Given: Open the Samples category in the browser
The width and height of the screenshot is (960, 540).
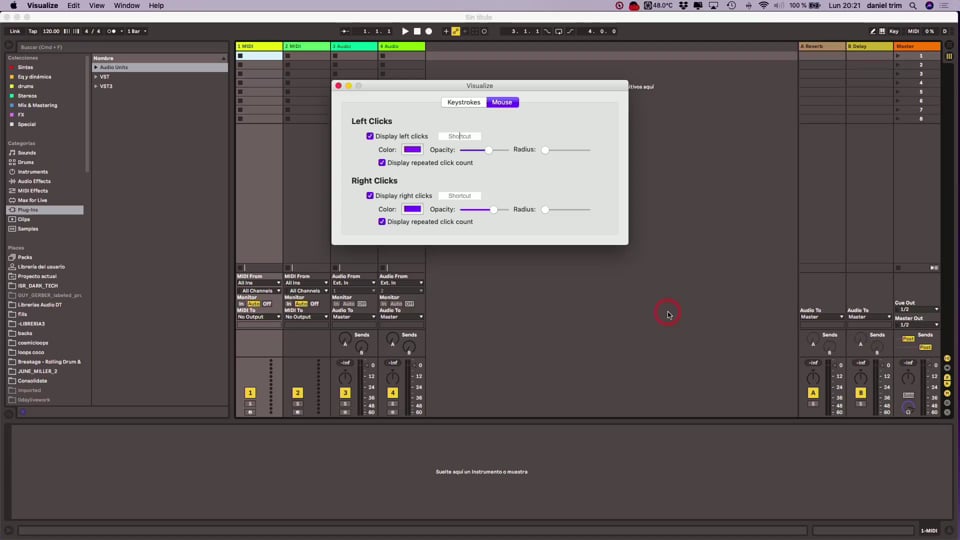Looking at the screenshot, I should (23, 229).
